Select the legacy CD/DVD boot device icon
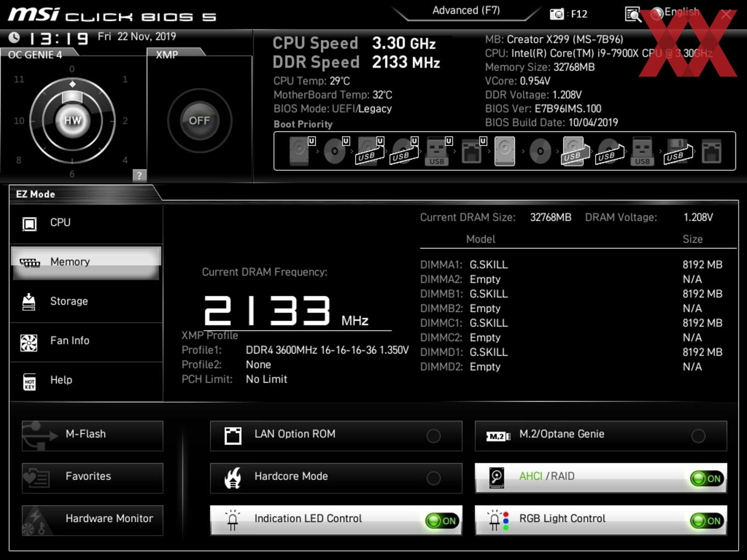 coord(540,151)
